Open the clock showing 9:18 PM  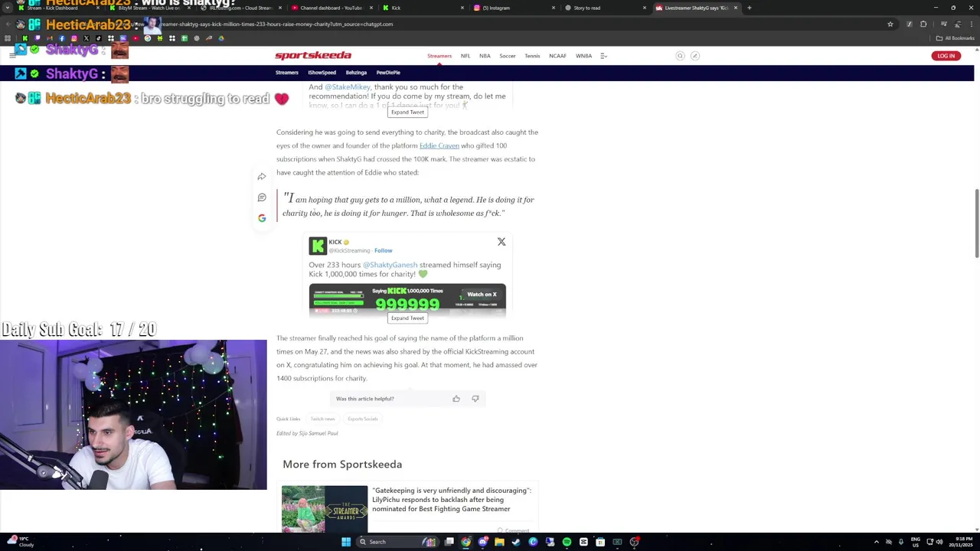click(x=961, y=542)
